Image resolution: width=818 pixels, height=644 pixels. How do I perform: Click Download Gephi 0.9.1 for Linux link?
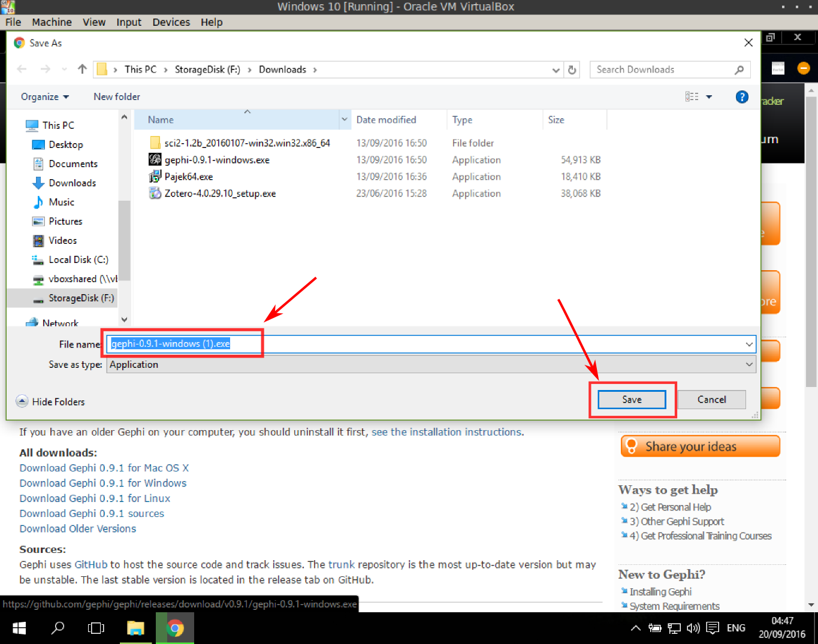(95, 498)
